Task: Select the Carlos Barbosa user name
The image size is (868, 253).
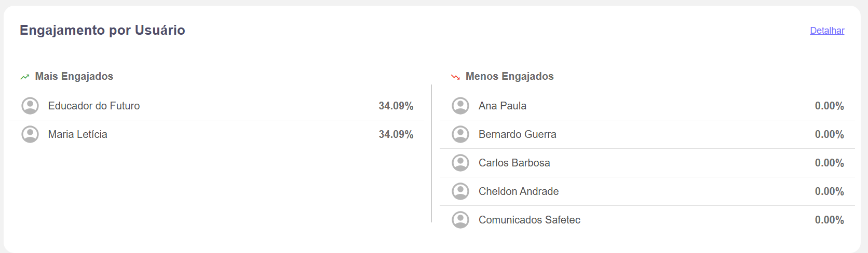Action: point(514,163)
